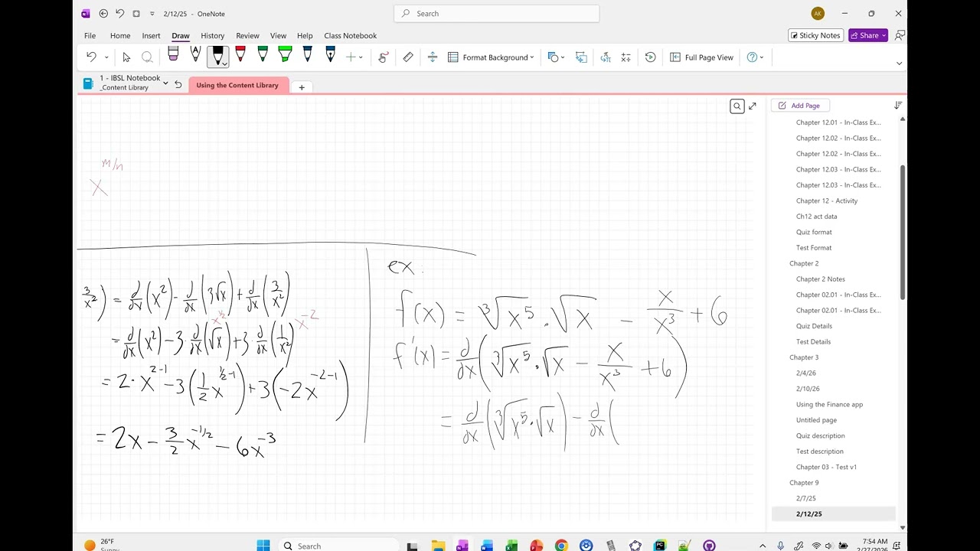
Task: Expand the page to full view with the arrows icon
Action: [x=753, y=106]
